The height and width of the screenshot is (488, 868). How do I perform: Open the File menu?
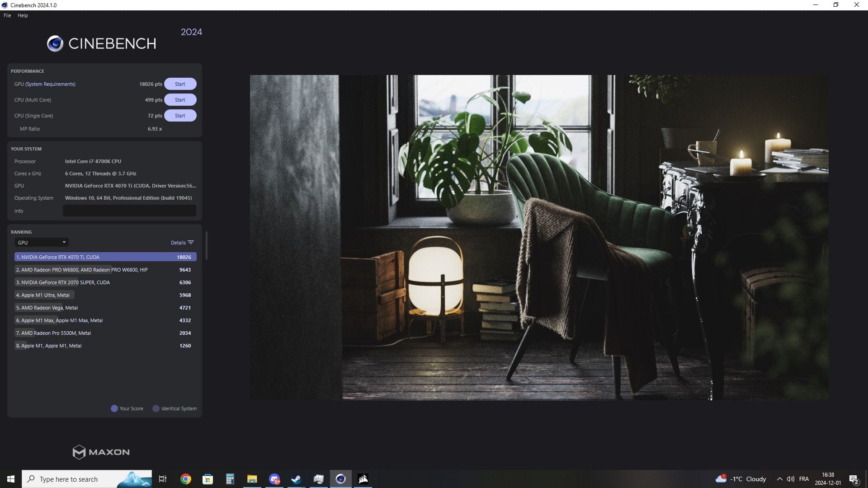point(7,15)
